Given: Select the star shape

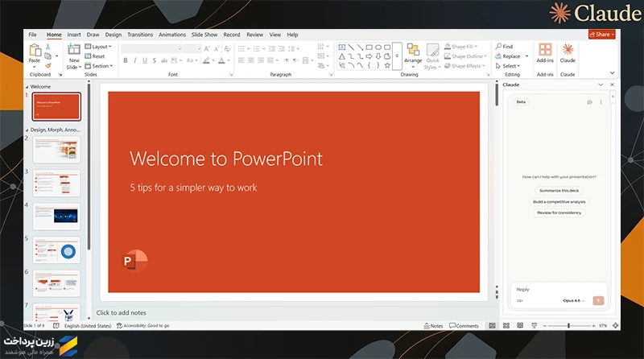Looking at the screenshot, I should point(387,65).
